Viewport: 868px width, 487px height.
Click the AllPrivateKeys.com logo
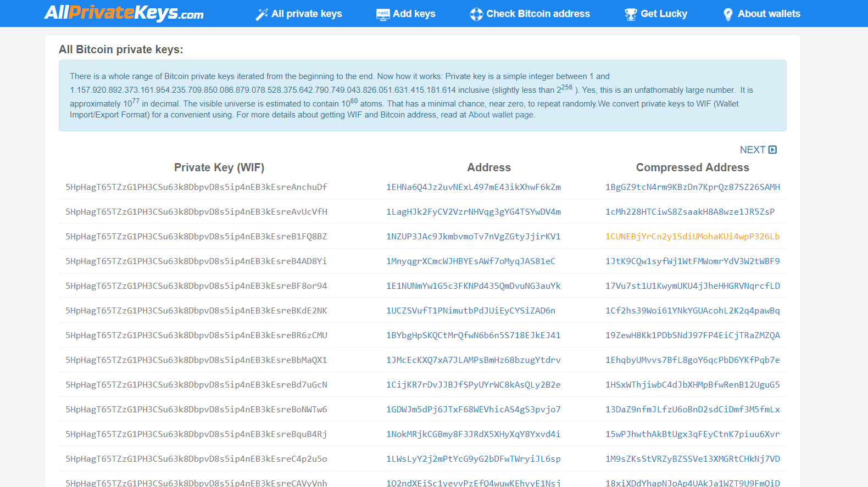click(124, 13)
